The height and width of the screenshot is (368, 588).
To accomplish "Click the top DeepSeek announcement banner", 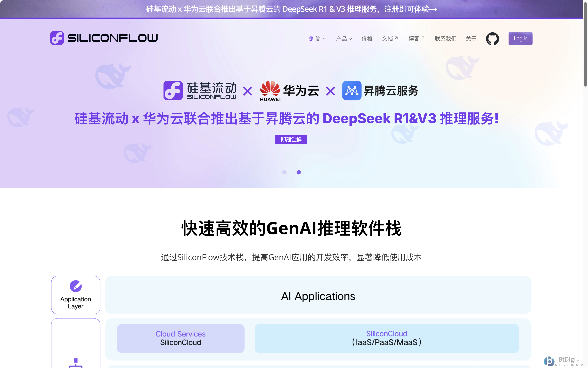I will click(x=291, y=9).
